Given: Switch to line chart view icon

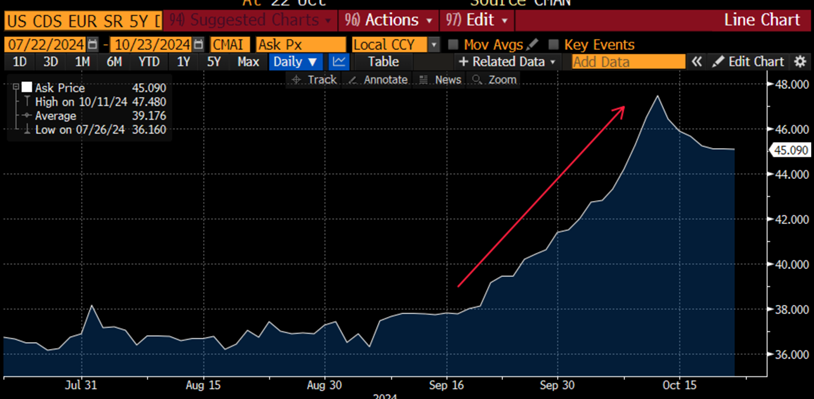Looking at the screenshot, I should coord(340,62).
